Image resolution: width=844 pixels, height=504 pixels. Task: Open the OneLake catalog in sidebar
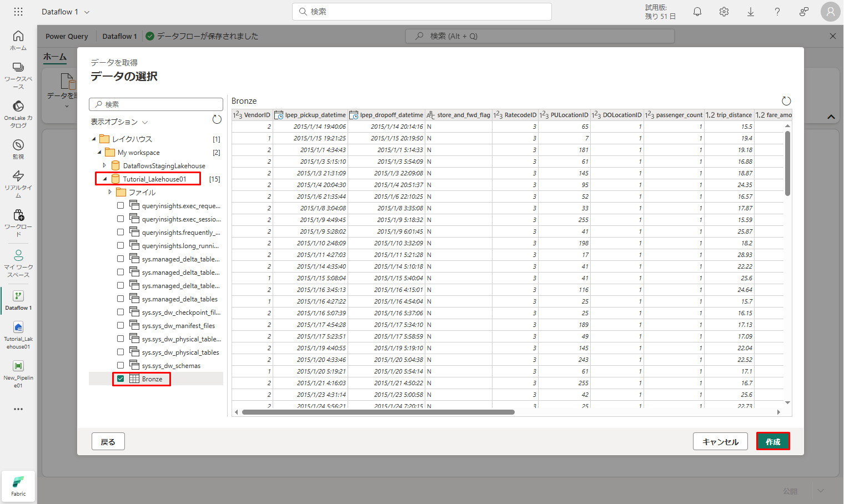coord(18,113)
